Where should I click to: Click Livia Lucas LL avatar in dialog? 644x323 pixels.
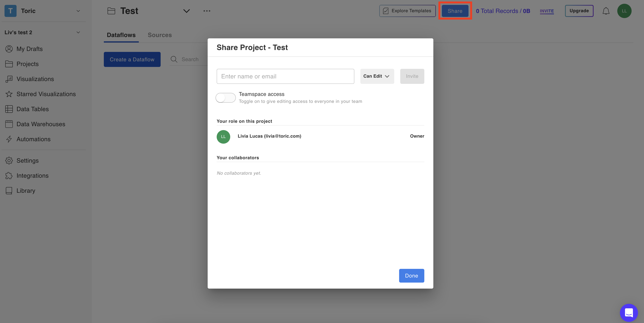pyautogui.click(x=223, y=137)
